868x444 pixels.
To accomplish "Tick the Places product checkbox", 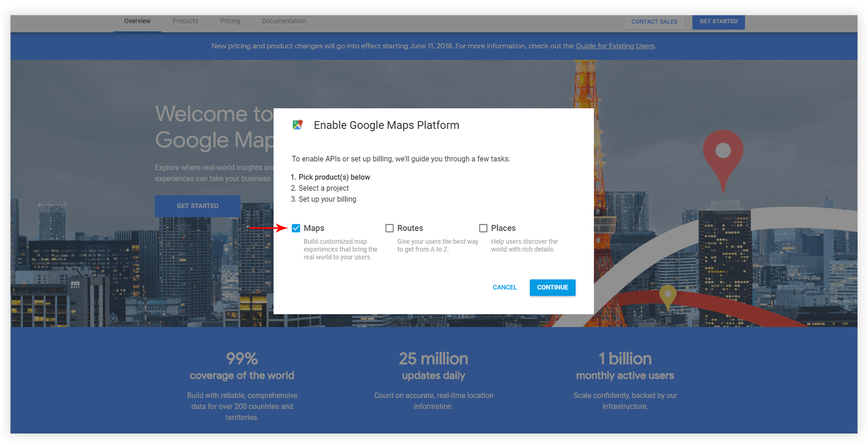I will 483,228.
